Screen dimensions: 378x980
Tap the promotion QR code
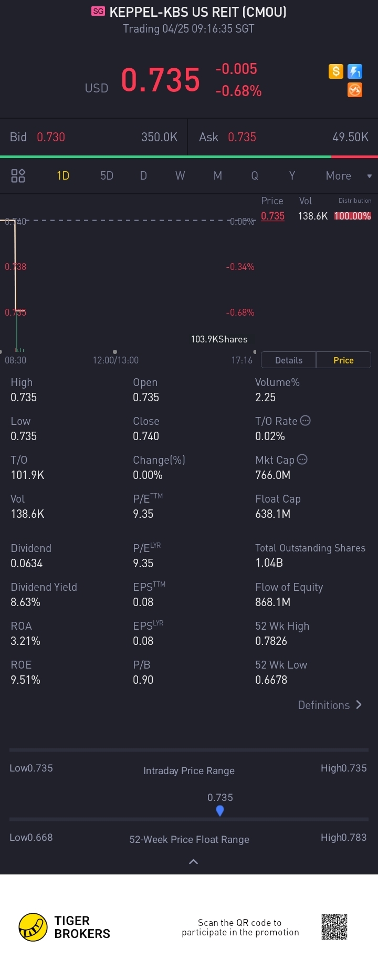click(334, 927)
